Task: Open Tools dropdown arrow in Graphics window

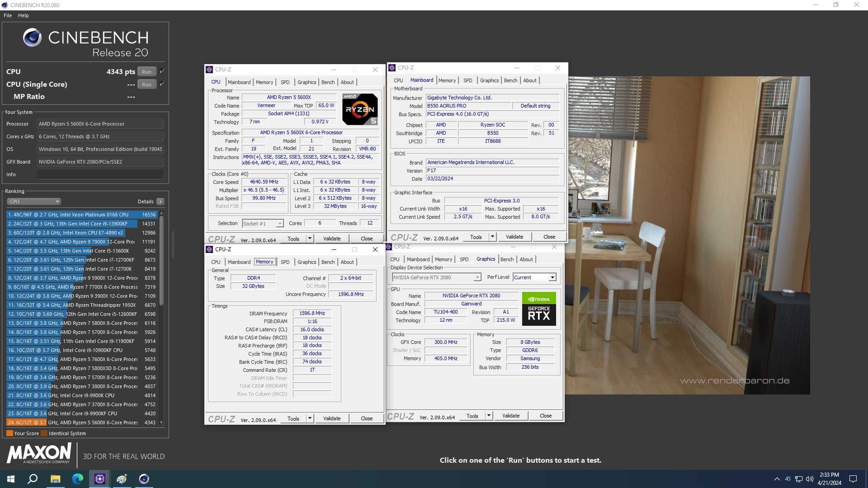Action: click(489, 416)
